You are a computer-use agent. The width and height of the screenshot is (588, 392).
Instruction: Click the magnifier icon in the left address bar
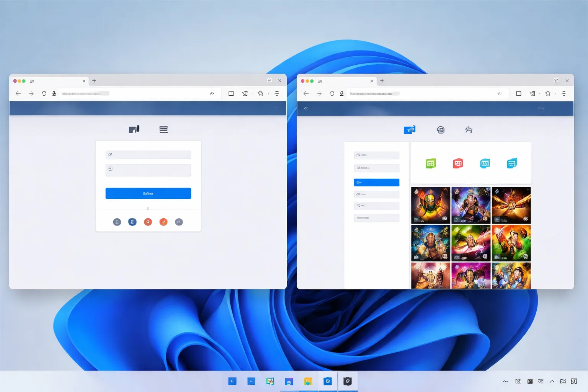click(x=212, y=93)
